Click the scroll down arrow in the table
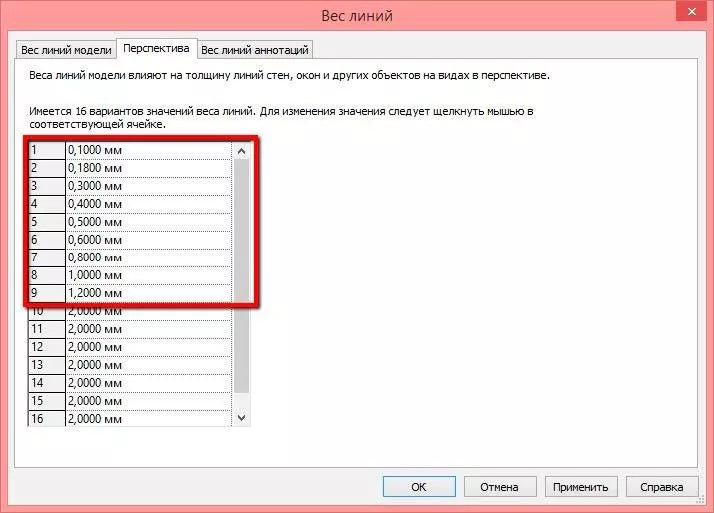 [x=241, y=416]
